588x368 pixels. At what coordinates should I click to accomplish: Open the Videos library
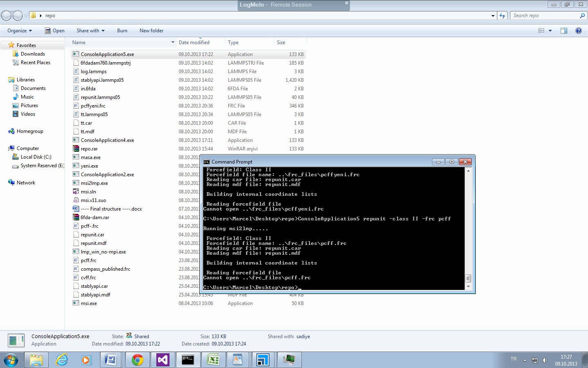pyautogui.click(x=28, y=114)
